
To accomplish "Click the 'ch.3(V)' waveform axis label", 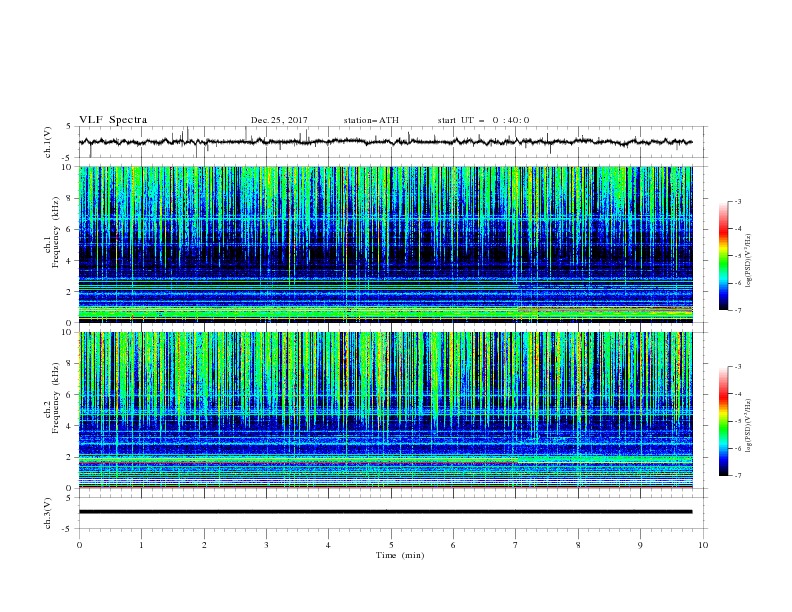I will (48, 513).
